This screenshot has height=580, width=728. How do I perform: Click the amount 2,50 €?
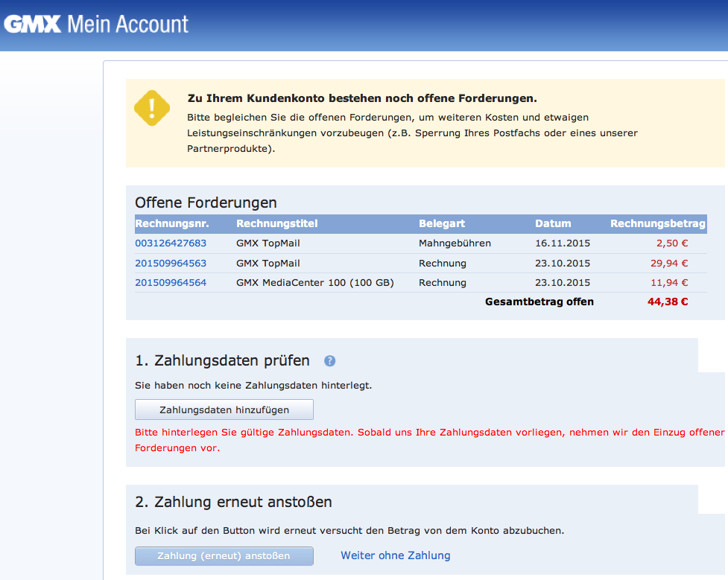672,243
